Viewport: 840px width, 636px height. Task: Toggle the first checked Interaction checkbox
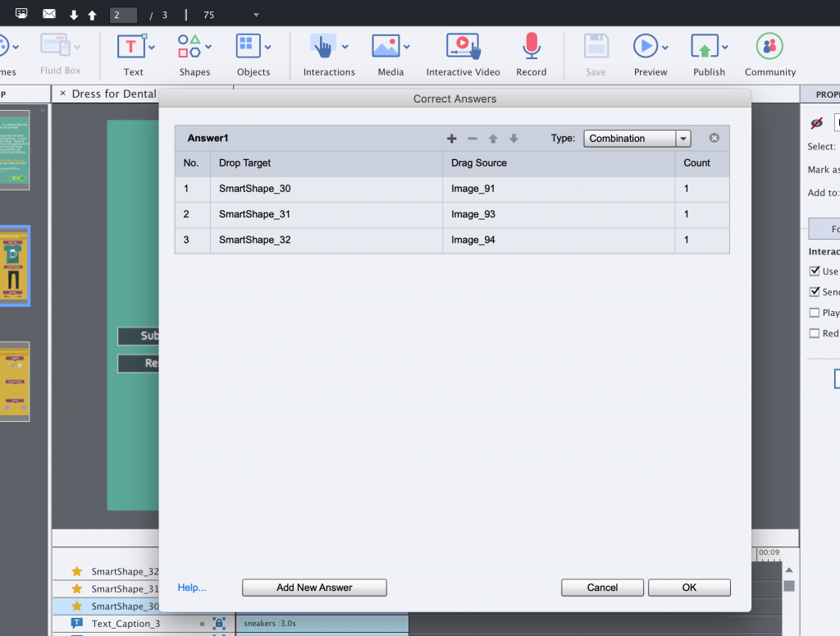pos(815,271)
